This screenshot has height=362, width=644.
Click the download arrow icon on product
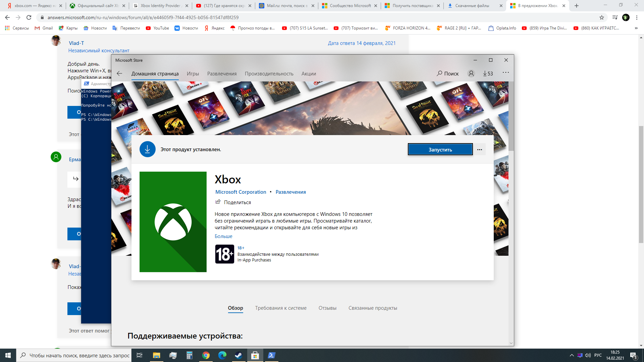(148, 149)
